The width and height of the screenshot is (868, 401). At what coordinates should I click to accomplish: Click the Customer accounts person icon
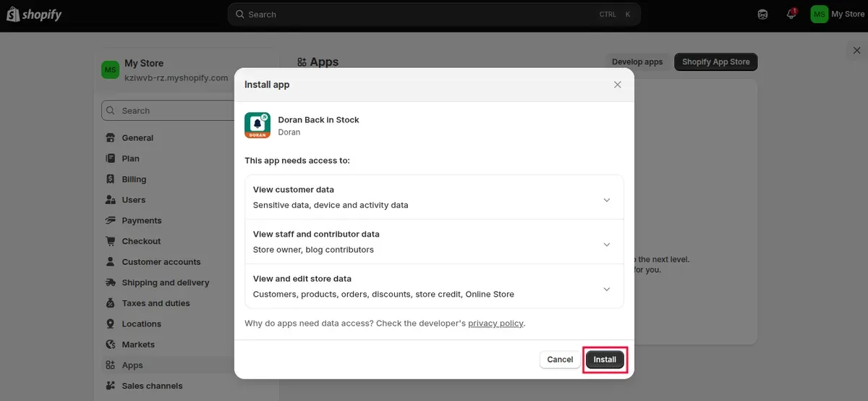point(111,262)
